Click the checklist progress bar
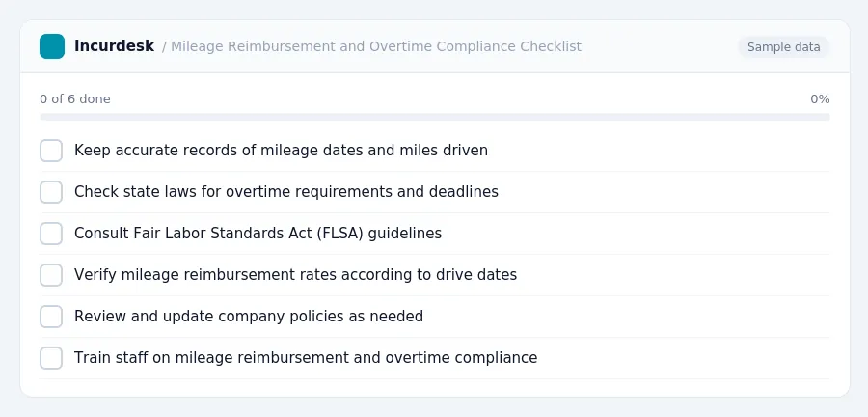The height and width of the screenshot is (417, 868). [x=435, y=117]
